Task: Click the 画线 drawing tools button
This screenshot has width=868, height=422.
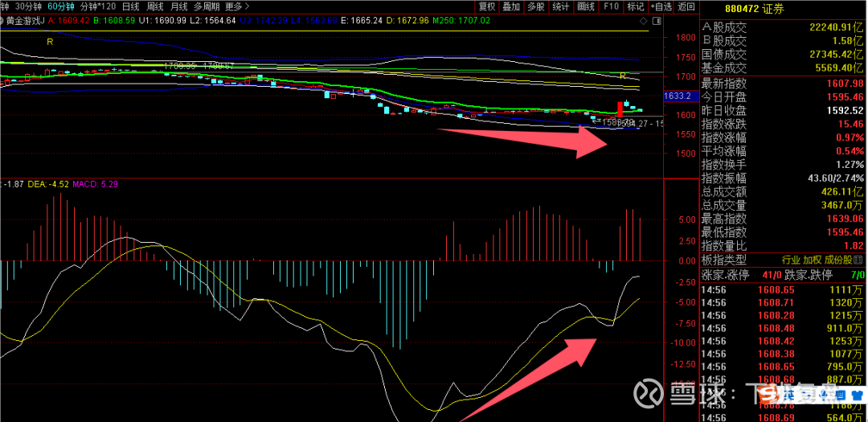Action: 585,6
